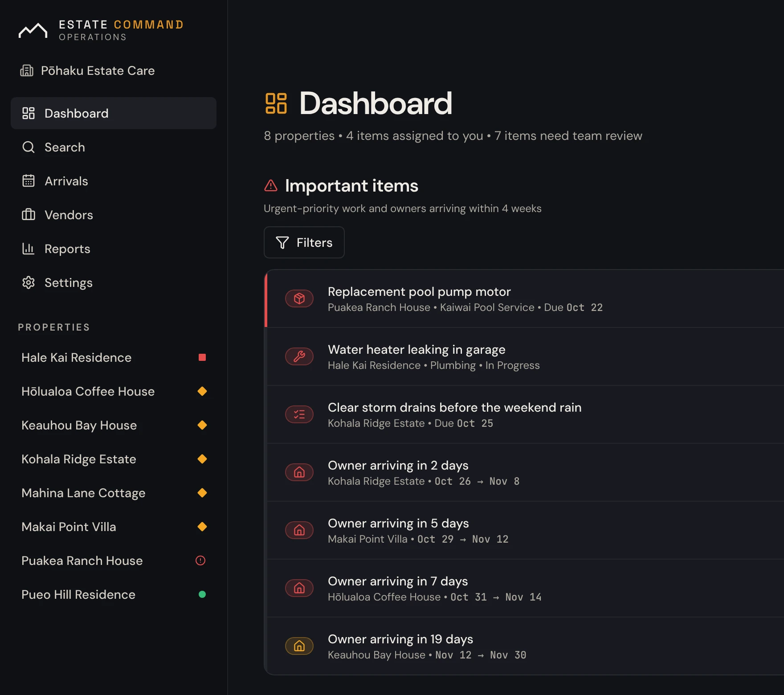The image size is (784, 695).
Task: Click the large orange Dashboard heading icon
Action: tap(276, 103)
